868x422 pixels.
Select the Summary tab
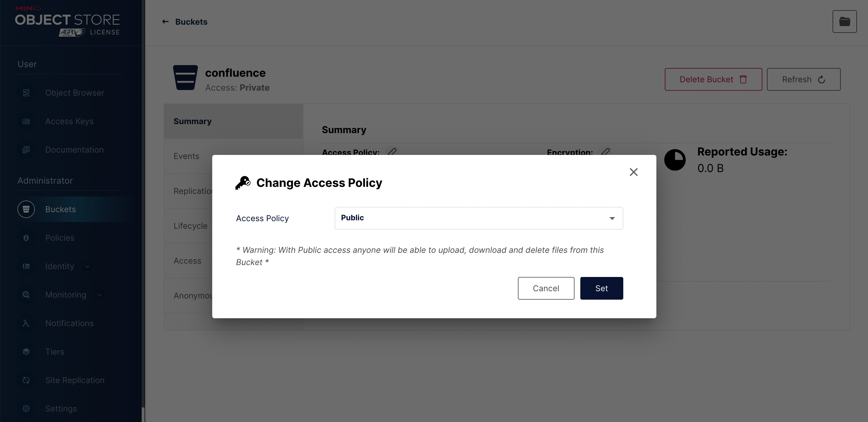click(x=192, y=121)
